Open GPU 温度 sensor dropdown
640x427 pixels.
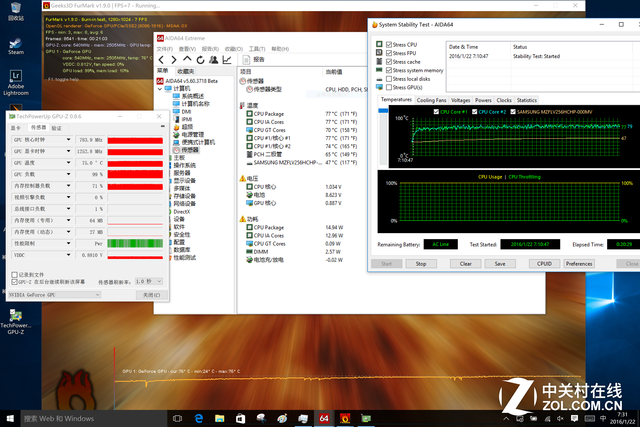click(68, 163)
